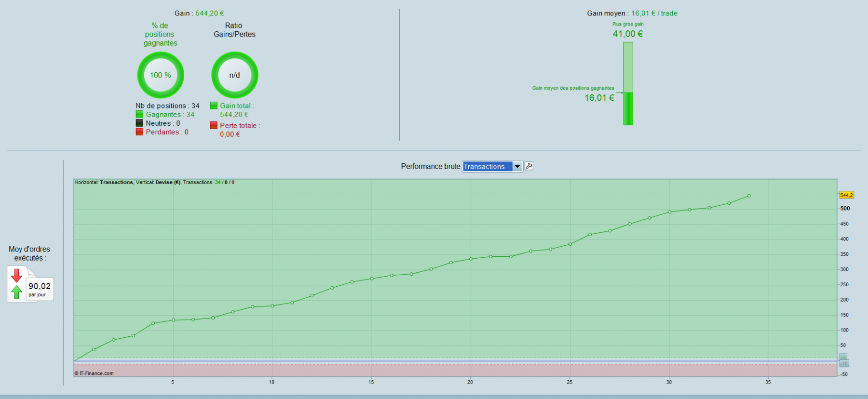Screen dimensions: 868x399
Task: Click the "Perte totale : 0,00 €" text
Action: [240, 130]
